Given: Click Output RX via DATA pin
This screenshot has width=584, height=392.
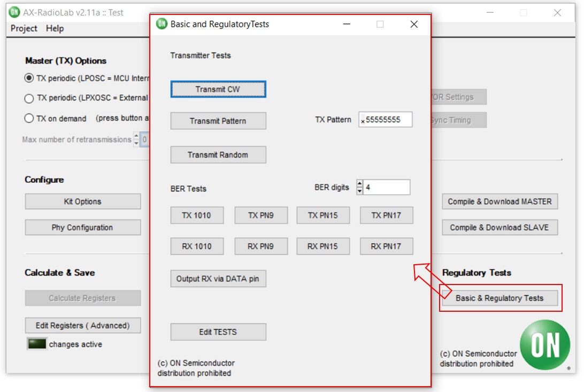Looking at the screenshot, I should point(218,279).
